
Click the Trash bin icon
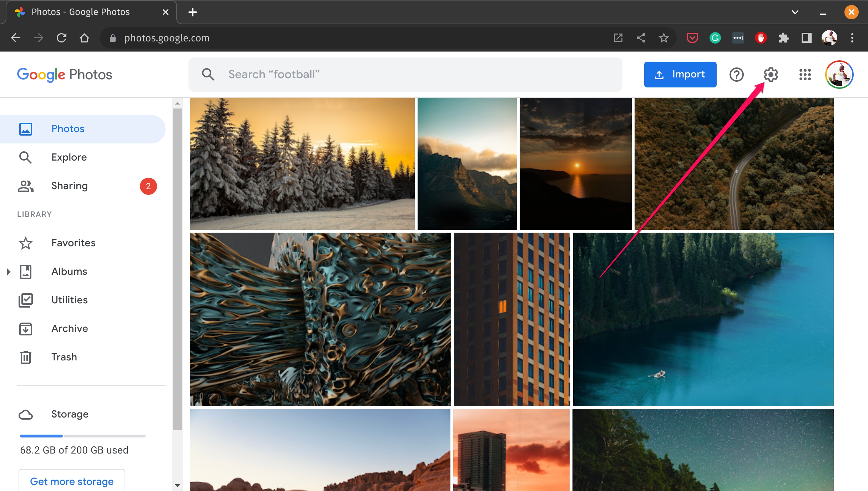pyautogui.click(x=26, y=357)
